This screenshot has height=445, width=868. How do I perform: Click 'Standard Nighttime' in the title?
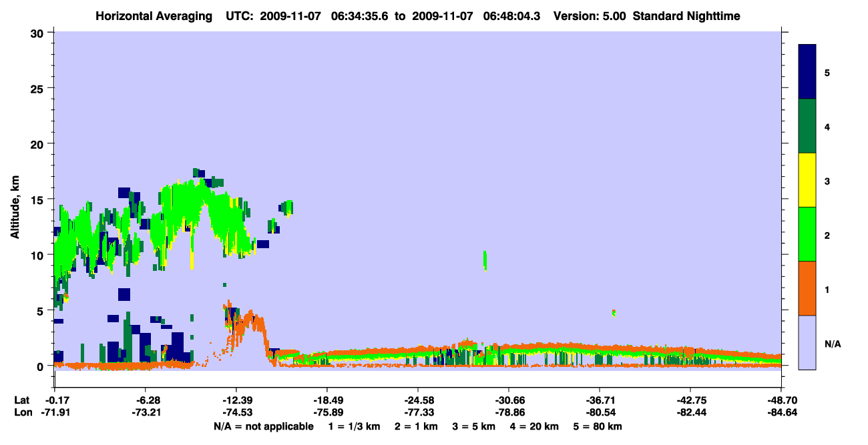pos(686,16)
